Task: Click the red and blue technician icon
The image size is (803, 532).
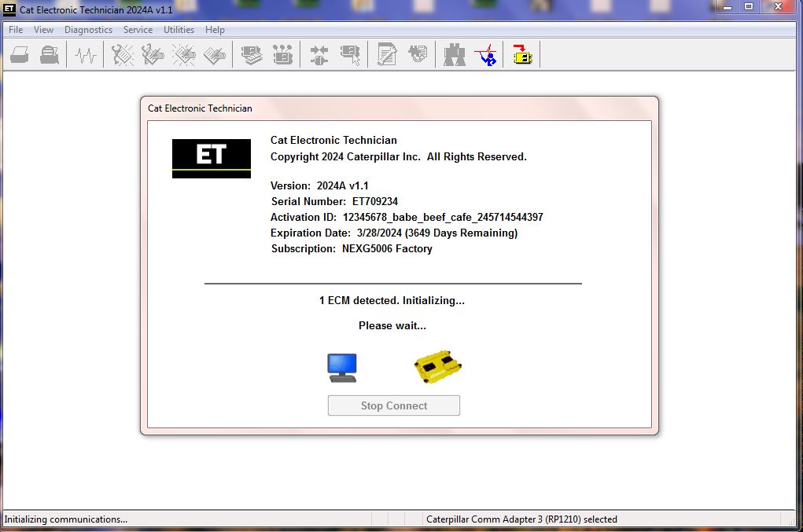Action: [x=485, y=55]
